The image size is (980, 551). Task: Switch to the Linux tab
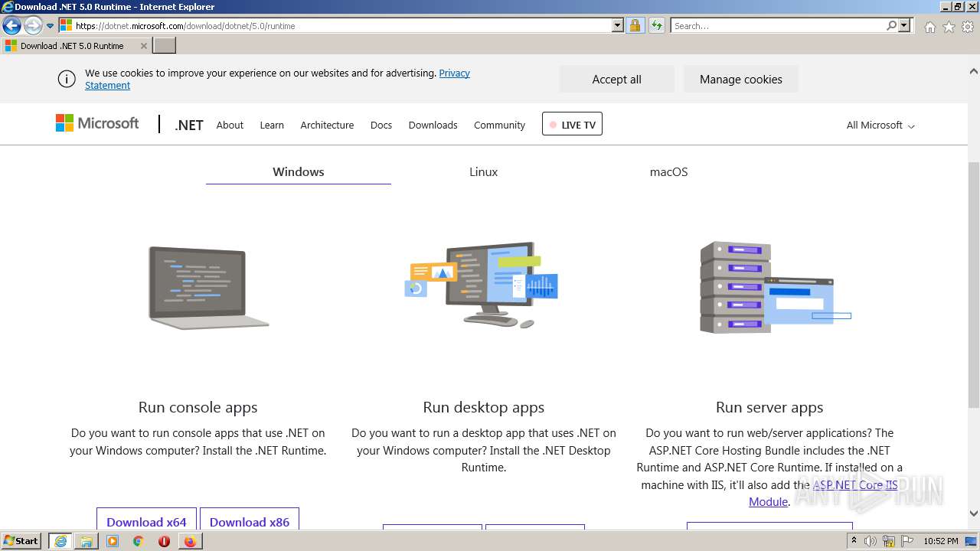[483, 171]
